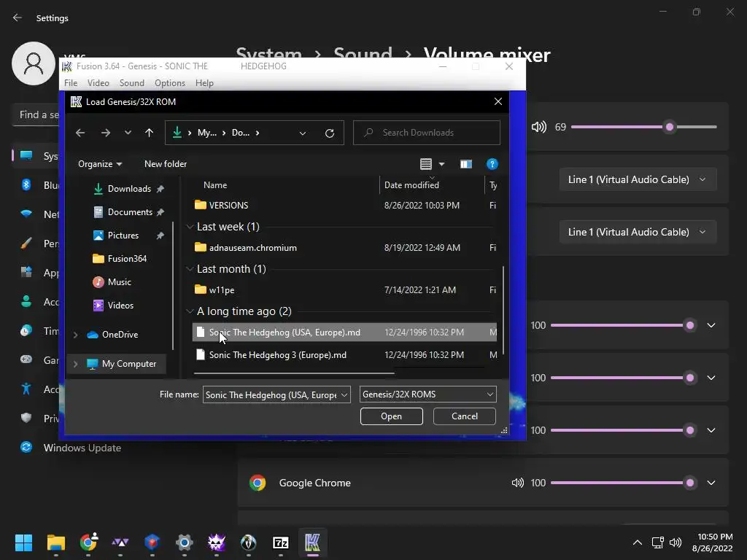This screenshot has height=560, width=747.
Task: Expand Google Chrome mixer options chevron
Action: pyautogui.click(x=711, y=483)
